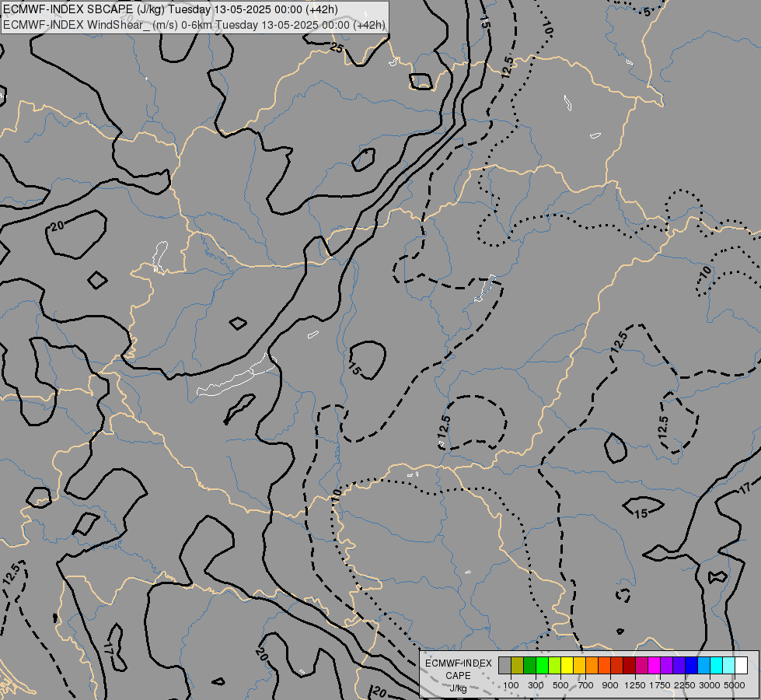Image resolution: width=761 pixels, height=700 pixels.
Task: Select the pure blue legend swatch
Action: coord(691,666)
